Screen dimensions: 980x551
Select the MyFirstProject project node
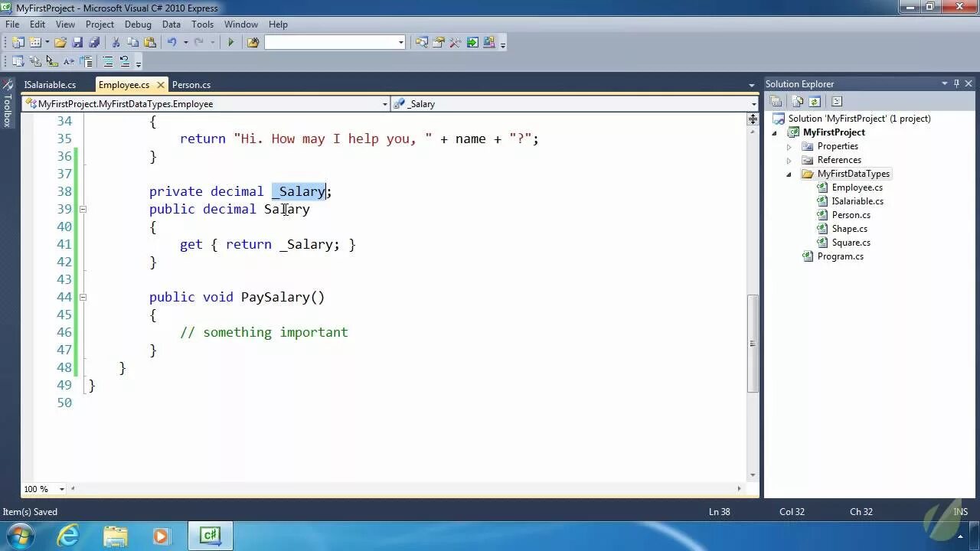point(834,132)
